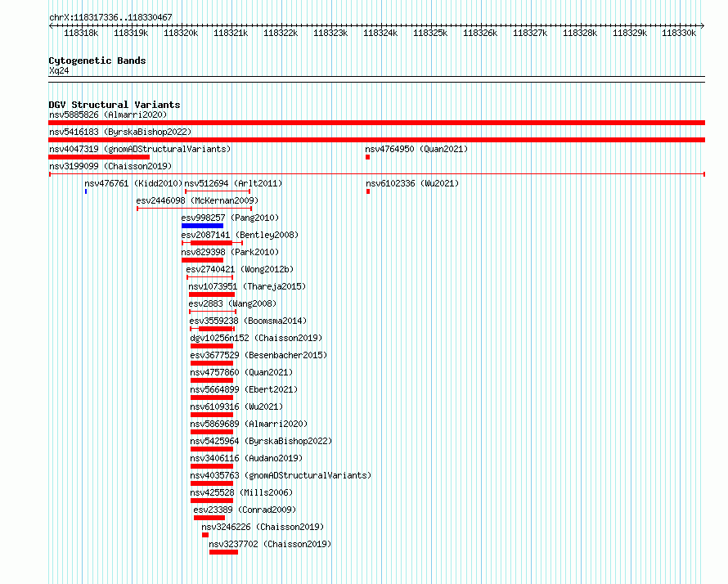Screen dimensions: 728x584
Task: Click nsv3237702 (Chaisson2019) label
Action: tap(270, 544)
